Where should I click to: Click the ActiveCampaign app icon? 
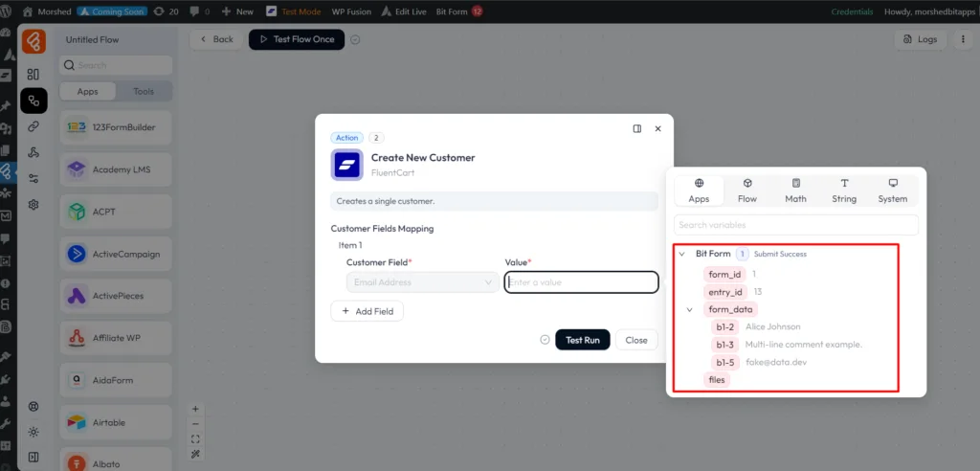coord(77,254)
